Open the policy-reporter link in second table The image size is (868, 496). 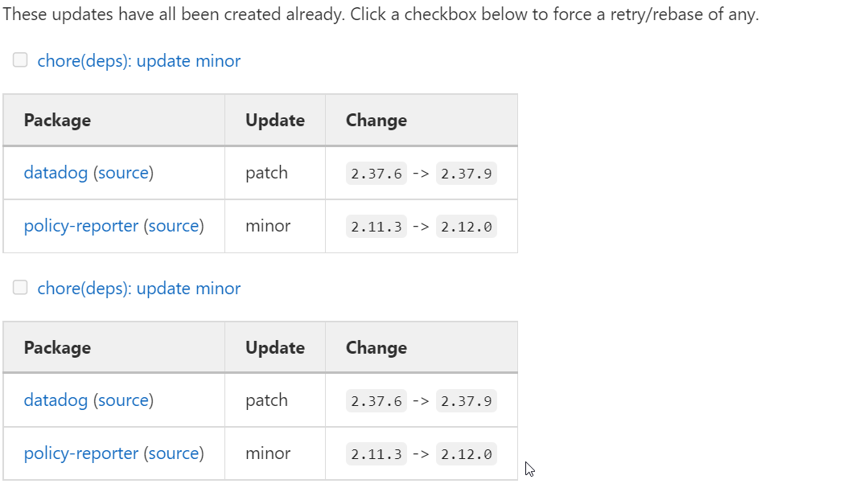[80, 453]
